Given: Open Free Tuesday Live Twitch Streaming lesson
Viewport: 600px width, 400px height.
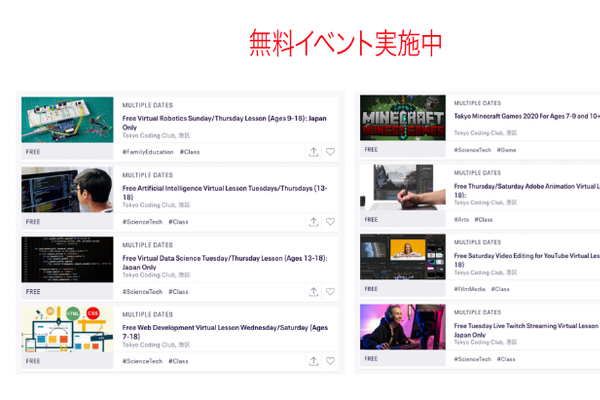Looking at the screenshot, I should pos(527,330).
